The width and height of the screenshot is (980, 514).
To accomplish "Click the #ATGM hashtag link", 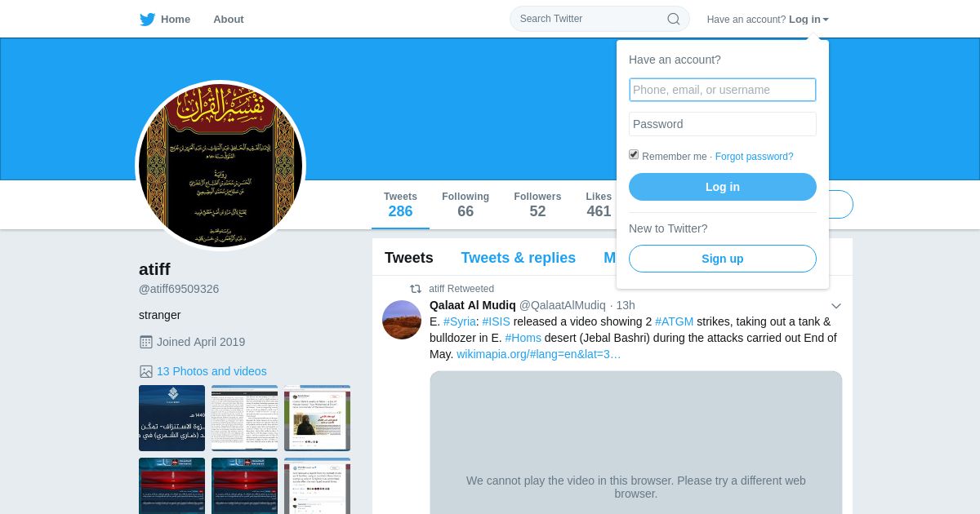I will tap(674, 321).
